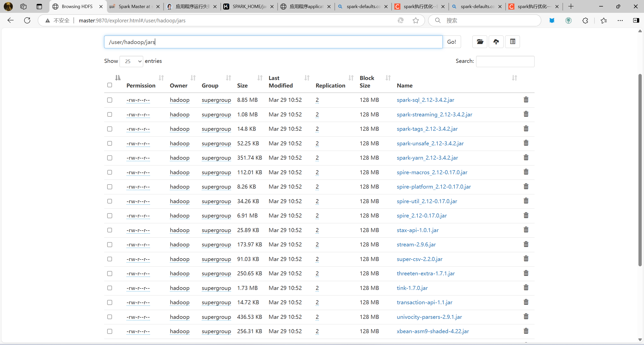Click the trash icon for xbean-asm9-shaded-4.22.jar
The height and width of the screenshot is (345, 644).
[x=526, y=331]
